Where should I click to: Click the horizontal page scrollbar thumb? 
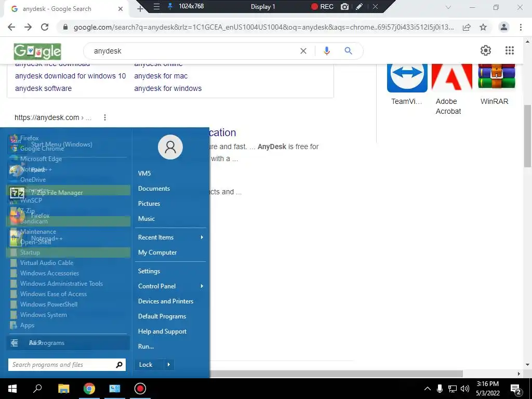[x=336, y=374]
